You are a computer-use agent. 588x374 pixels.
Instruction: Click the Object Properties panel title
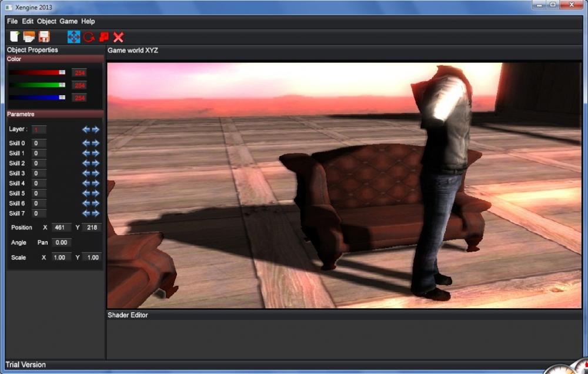[x=32, y=50]
